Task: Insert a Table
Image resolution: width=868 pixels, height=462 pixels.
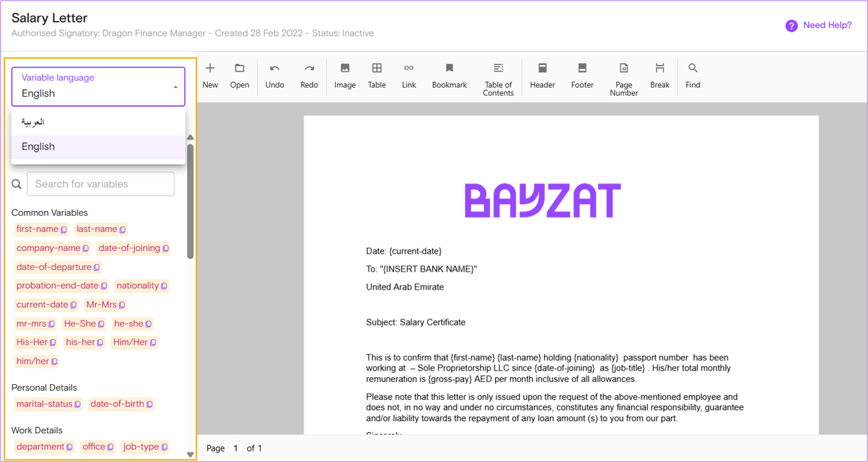Action: click(x=377, y=76)
